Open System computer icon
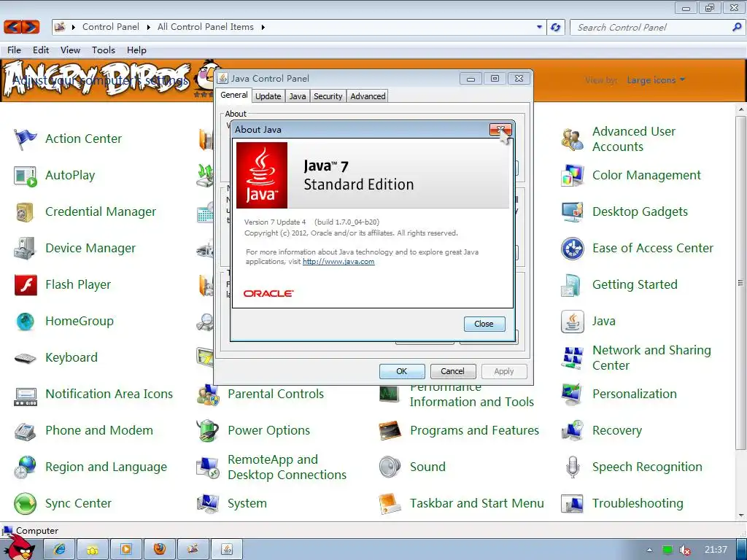747x560 pixels. tap(208, 504)
